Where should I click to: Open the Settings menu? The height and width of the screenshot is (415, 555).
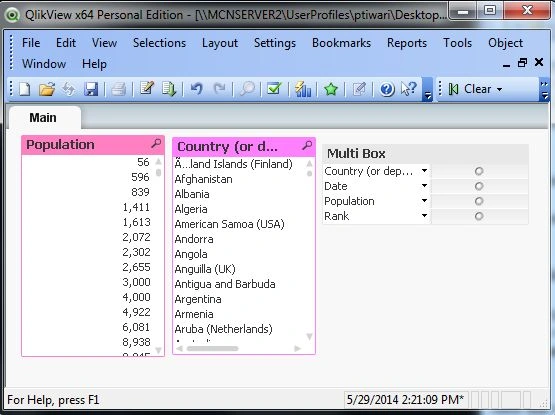(x=275, y=44)
